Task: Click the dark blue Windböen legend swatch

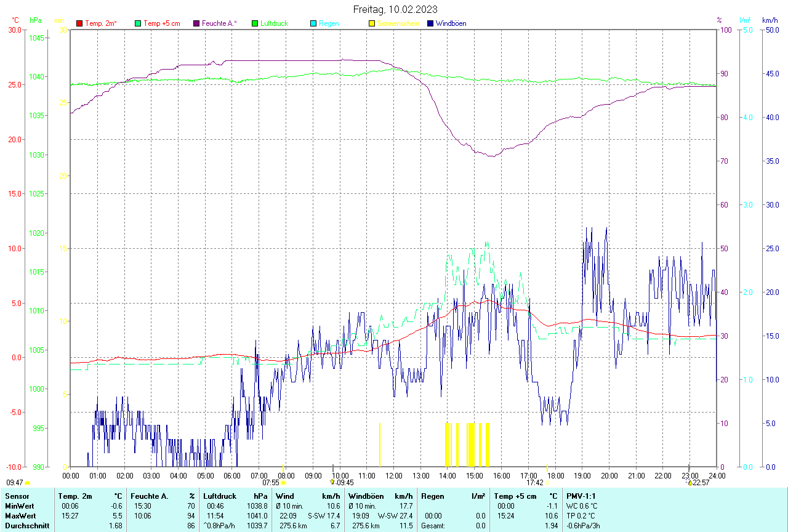Action: (430, 23)
